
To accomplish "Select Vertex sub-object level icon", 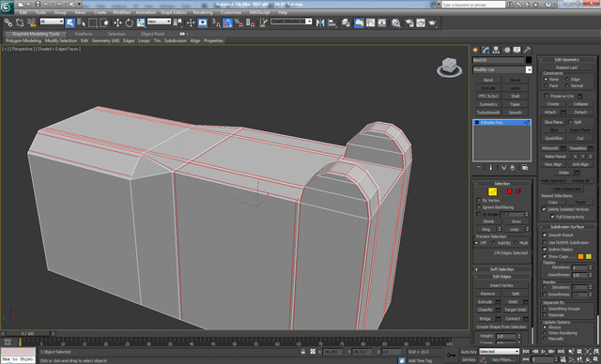I will 485,191.
